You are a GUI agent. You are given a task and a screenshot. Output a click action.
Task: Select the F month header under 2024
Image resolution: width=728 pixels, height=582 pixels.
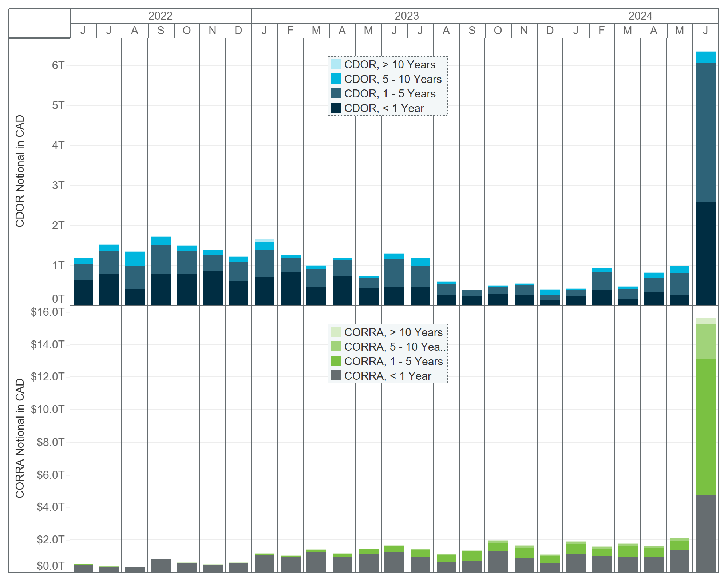[602, 31]
